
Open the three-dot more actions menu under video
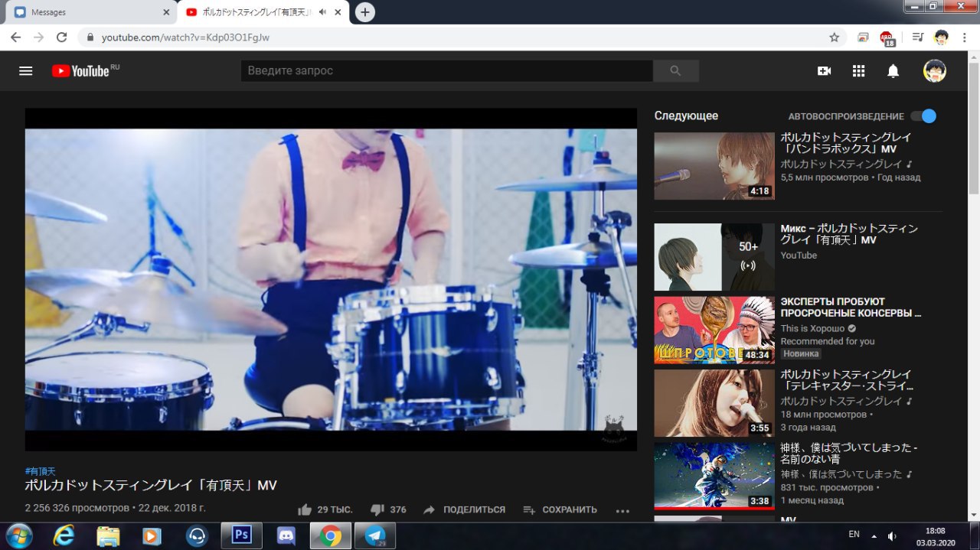622,510
